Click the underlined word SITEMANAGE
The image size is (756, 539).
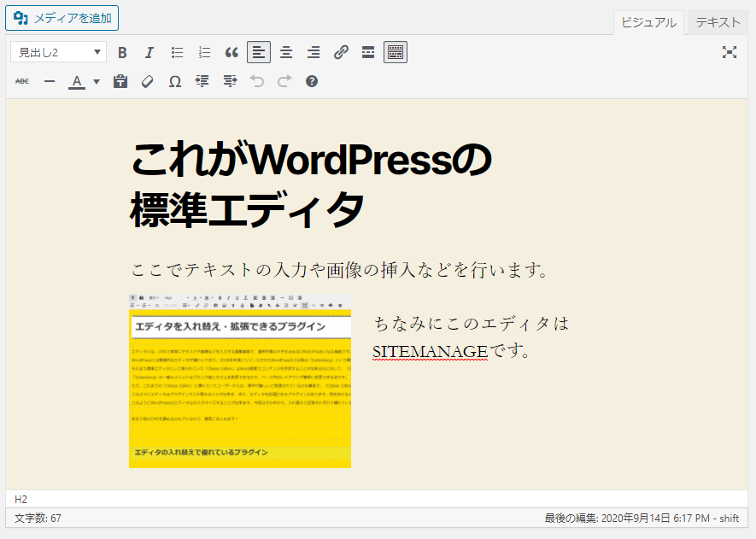tap(430, 351)
